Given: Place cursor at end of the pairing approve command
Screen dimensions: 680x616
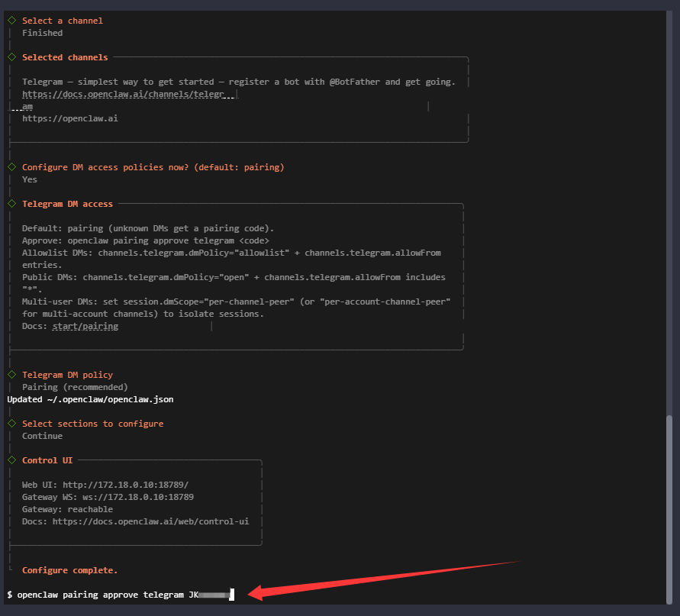Looking at the screenshot, I should 232,595.
